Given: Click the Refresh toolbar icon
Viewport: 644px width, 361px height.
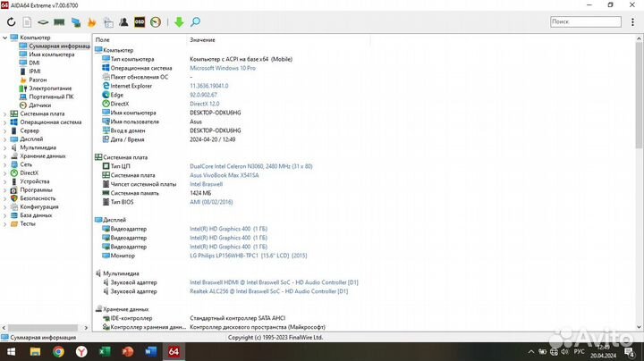Looking at the screenshot, I should click(x=11, y=22).
